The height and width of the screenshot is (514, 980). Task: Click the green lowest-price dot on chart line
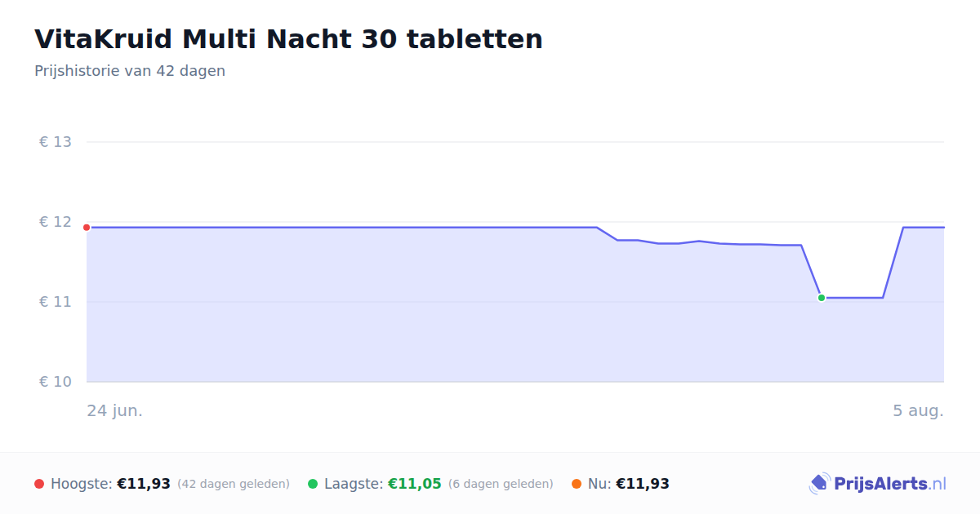822,298
